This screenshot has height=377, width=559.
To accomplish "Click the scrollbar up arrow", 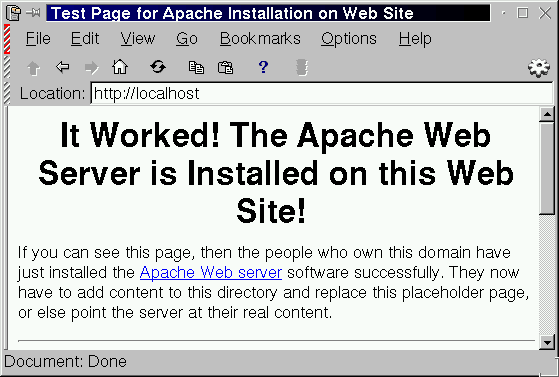I will [x=547, y=114].
